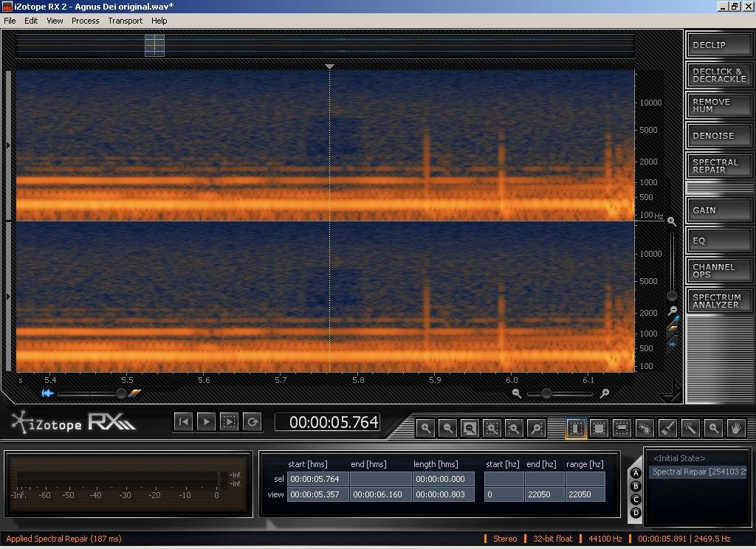The width and height of the screenshot is (756, 549).
Task: Open the Spectrum Analyzer module
Action: coord(719,301)
